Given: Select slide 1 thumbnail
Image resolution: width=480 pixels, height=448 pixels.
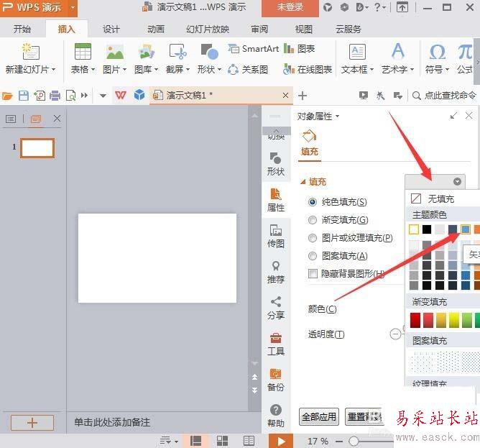Looking at the screenshot, I should coord(37,148).
